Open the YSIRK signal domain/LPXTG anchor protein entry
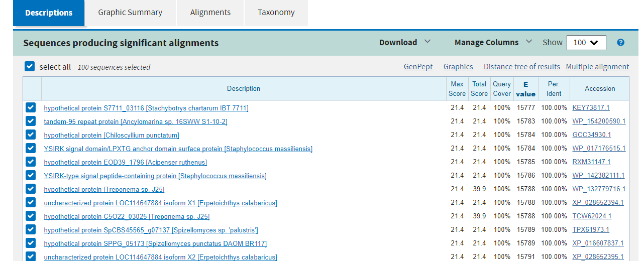 pos(178,149)
